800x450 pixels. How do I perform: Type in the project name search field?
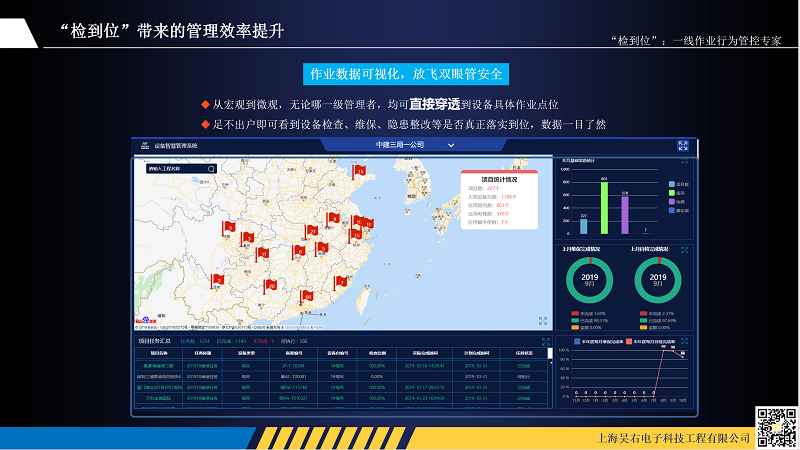[x=174, y=169]
